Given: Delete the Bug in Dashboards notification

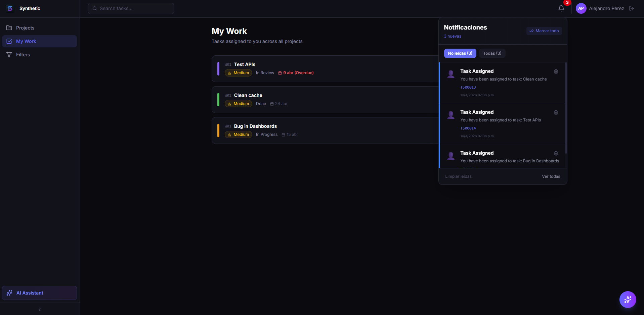Looking at the screenshot, I should pos(556,153).
